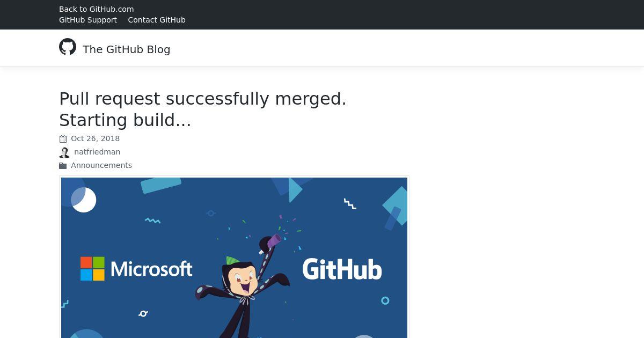View posts by author natfriedman
Screen dimensions: 644x338
tap(97, 152)
